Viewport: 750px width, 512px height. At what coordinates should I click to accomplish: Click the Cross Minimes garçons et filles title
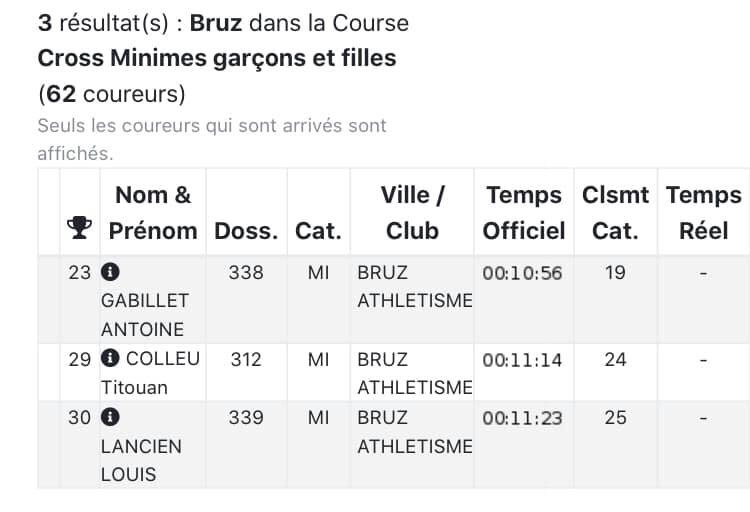pos(217,58)
